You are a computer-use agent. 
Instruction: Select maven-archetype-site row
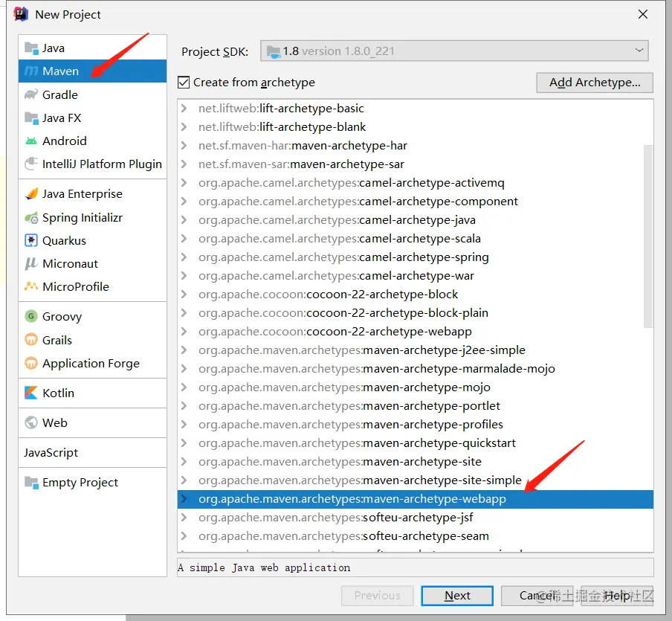(x=415, y=461)
